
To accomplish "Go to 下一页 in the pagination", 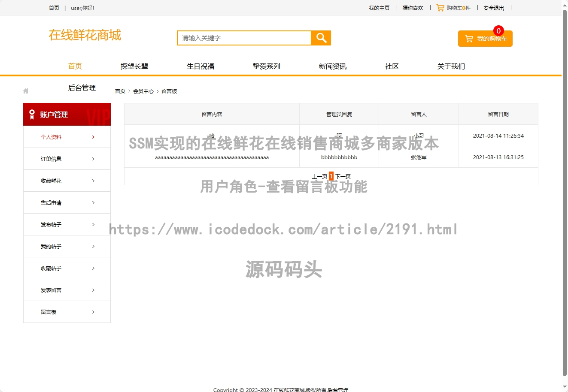I will [343, 176].
